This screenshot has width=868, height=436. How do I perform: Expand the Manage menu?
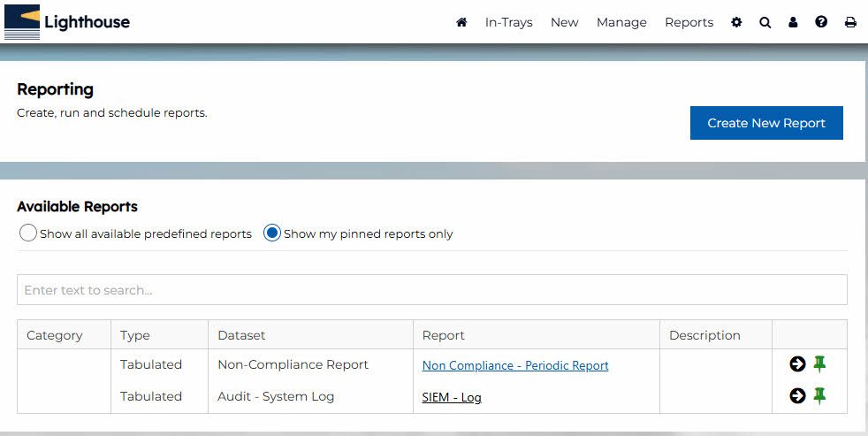(621, 22)
